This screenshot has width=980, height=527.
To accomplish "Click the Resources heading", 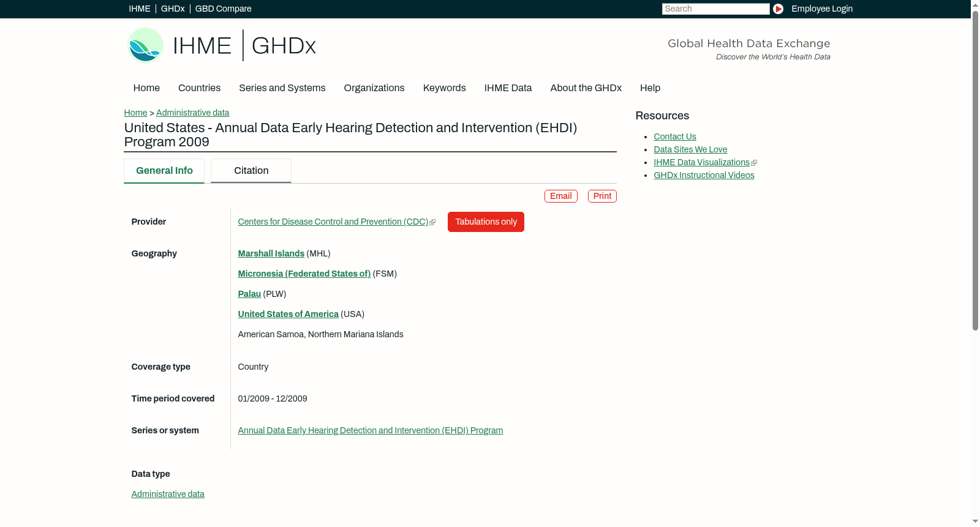I will [x=662, y=116].
